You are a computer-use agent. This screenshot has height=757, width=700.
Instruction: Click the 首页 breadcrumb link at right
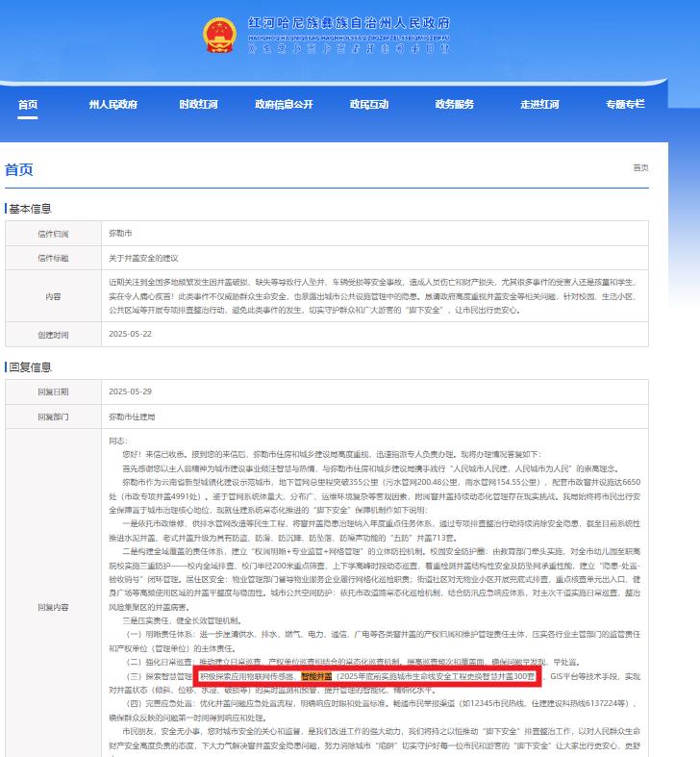(639, 168)
